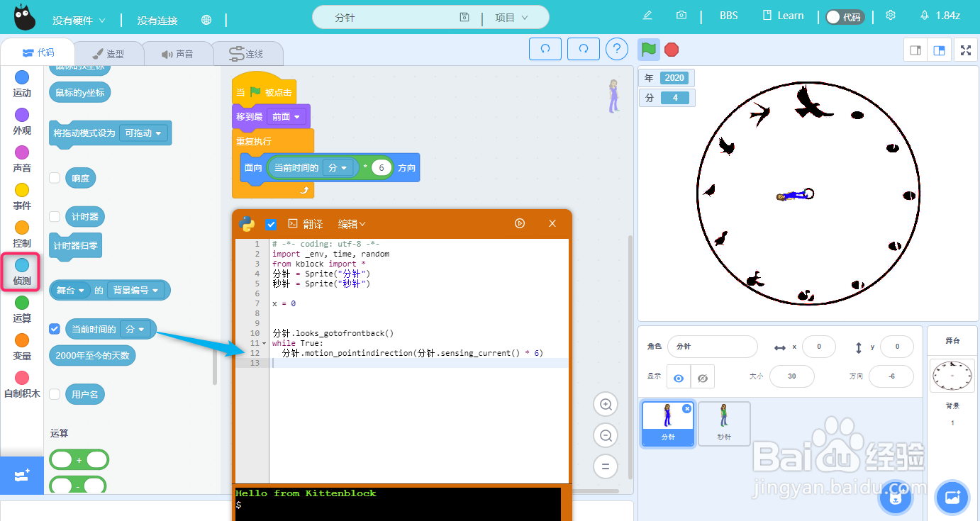Screen dimensions: 980x521
Task: Switch to the 造型 costumes tab
Action: 108,54
